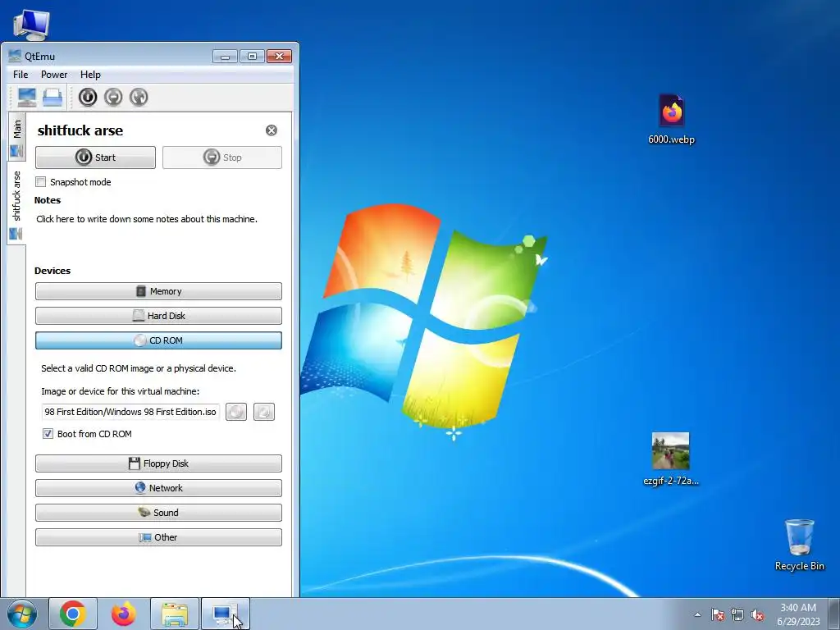Maximize the QtEmu window
Viewport: 840px width, 630px height.
[x=252, y=57]
